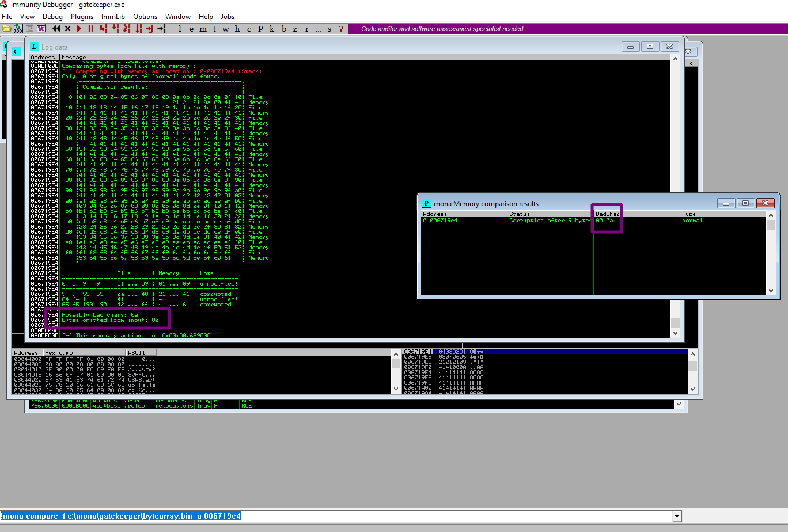The width and height of the screenshot is (788, 532).
Task: Open the ImmLib menu
Action: [113, 17]
